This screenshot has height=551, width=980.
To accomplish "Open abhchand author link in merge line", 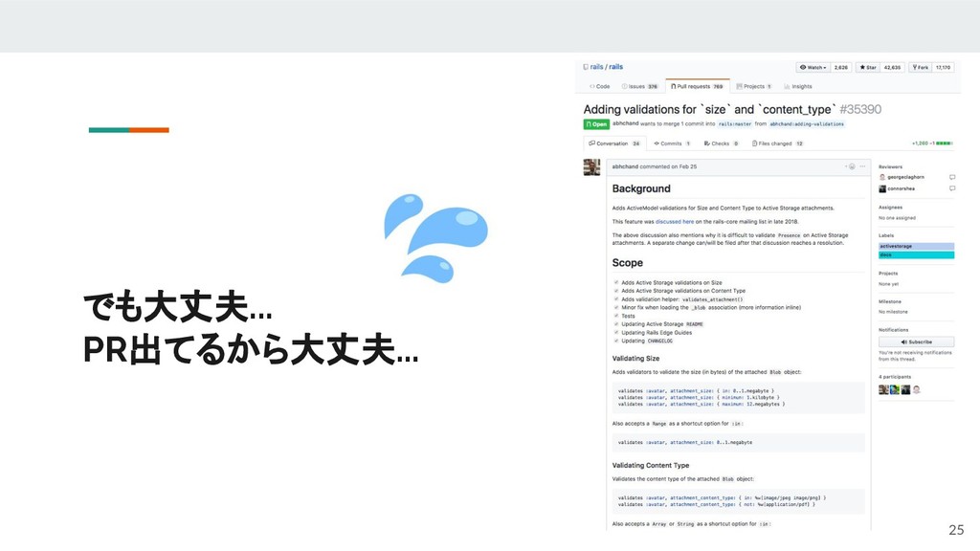I will 625,123.
